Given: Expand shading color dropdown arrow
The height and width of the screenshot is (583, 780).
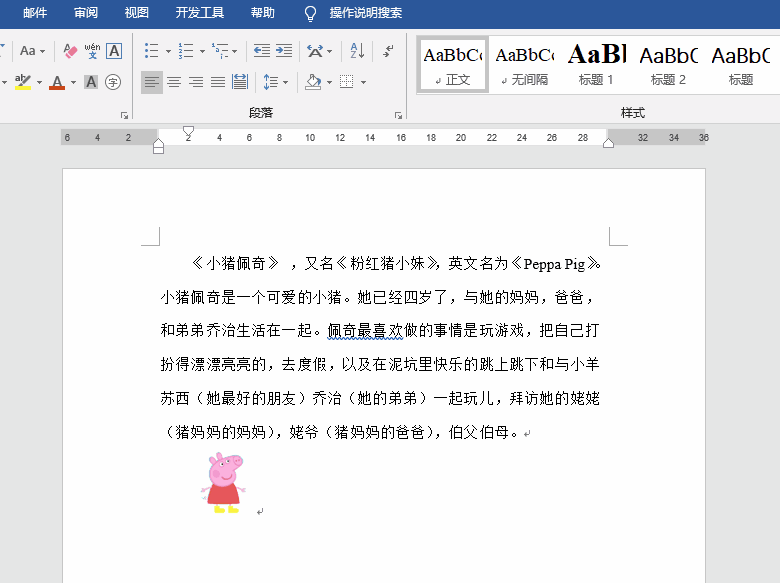Looking at the screenshot, I should (x=329, y=82).
